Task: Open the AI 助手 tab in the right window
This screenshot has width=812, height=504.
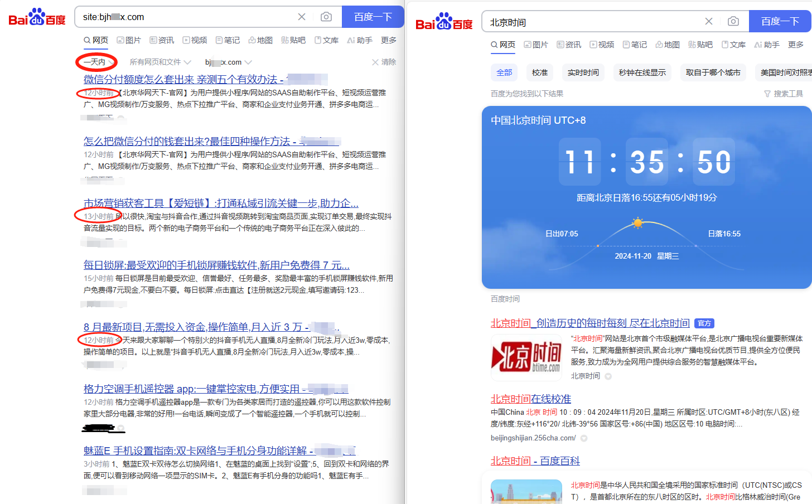Action: (767, 45)
